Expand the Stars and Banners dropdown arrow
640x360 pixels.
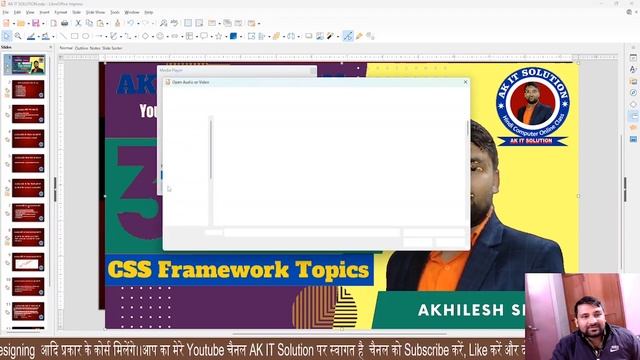point(226,37)
